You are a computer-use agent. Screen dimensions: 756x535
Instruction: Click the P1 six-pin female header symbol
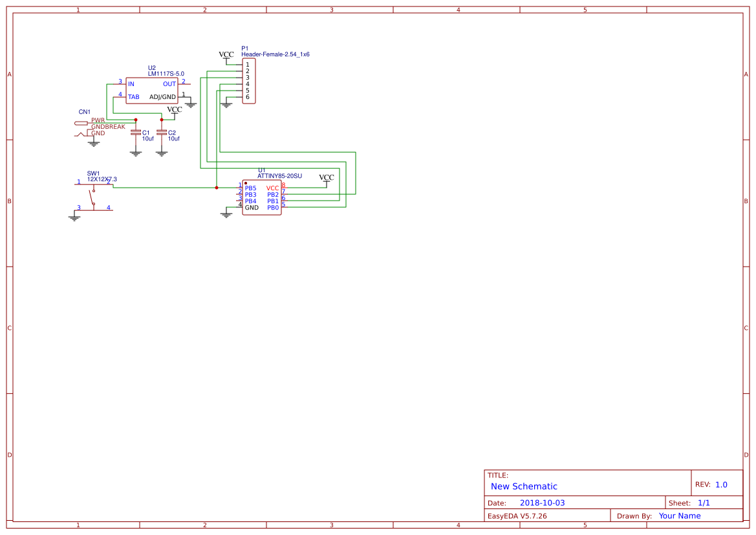[x=249, y=81]
